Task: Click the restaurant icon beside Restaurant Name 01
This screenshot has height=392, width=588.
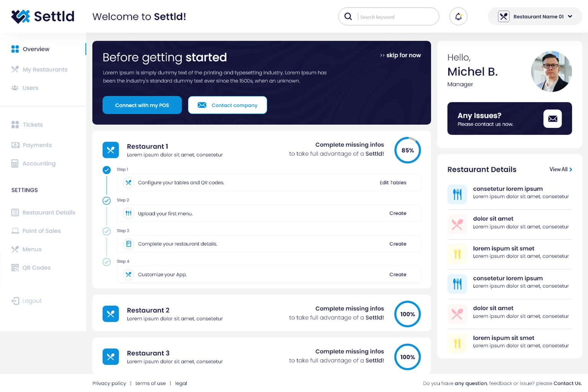Action: pyautogui.click(x=503, y=16)
